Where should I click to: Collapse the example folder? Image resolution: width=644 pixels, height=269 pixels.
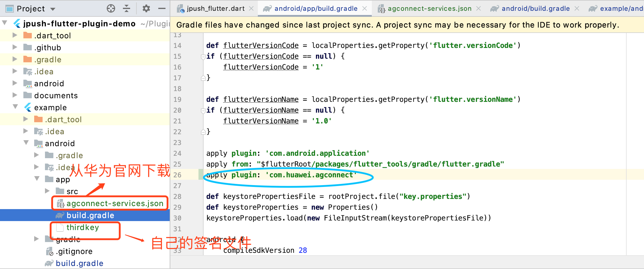(x=15, y=107)
